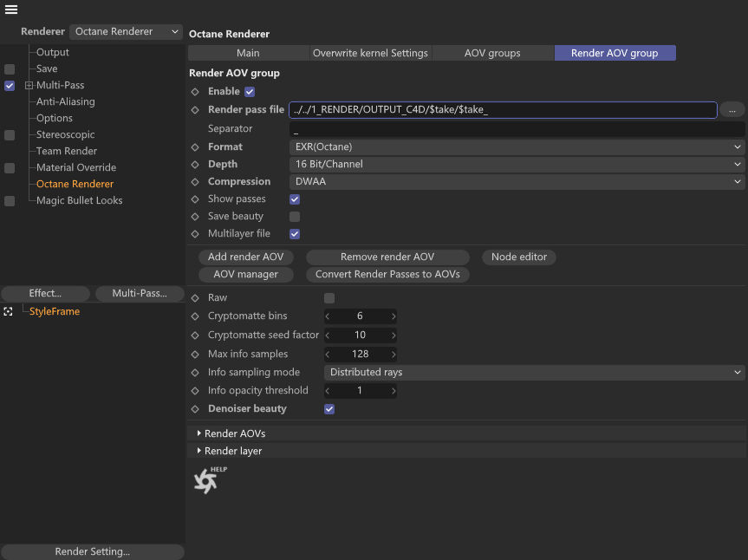The height and width of the screenshot is (560, 748).
Task: Click the Render pass file path field
Action: [503, 110]
